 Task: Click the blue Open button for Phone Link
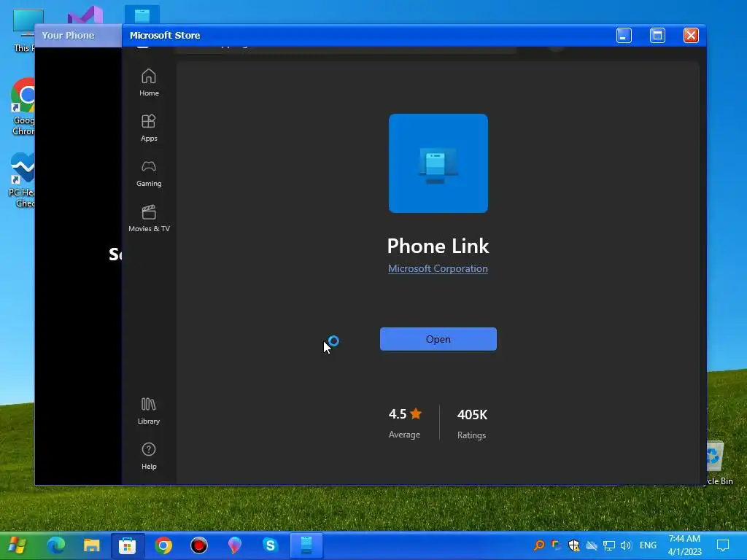point(438,339)
